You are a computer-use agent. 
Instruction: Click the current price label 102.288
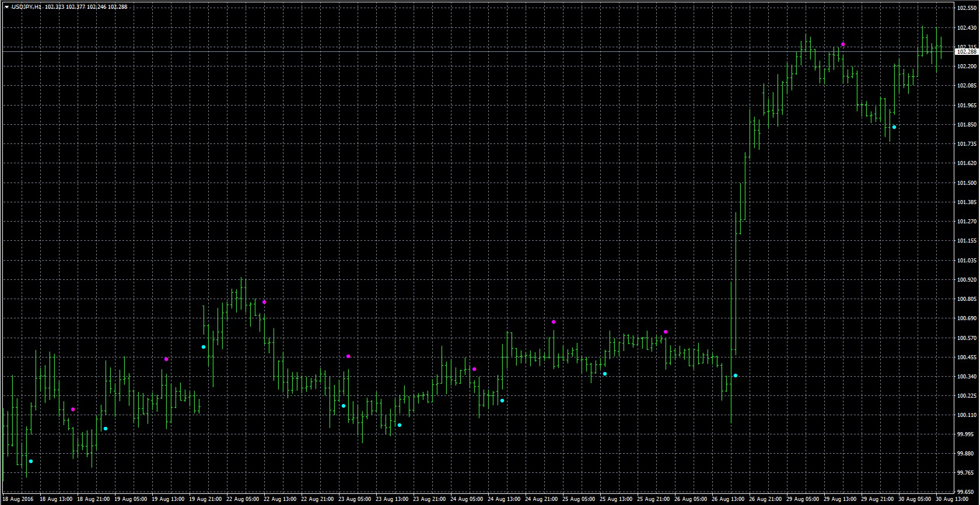click(967, 52)
